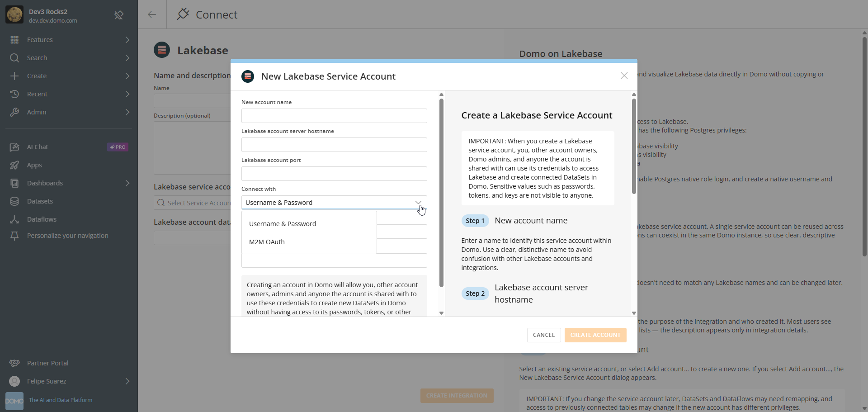Image resolution: width=868 pixels, height=412 pixels.
Task: Click the Dev3 Rocks2 avatar thumbnail
Action: (x=14, y=14)
